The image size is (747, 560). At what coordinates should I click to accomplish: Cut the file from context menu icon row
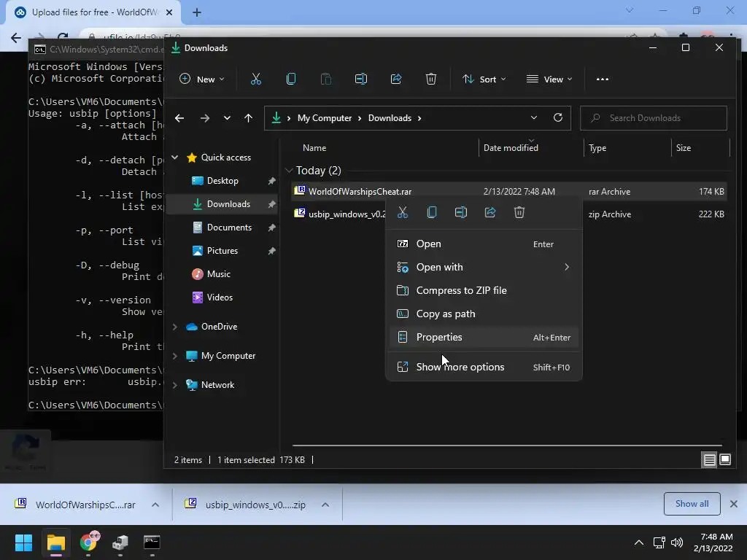pos(403,212)
